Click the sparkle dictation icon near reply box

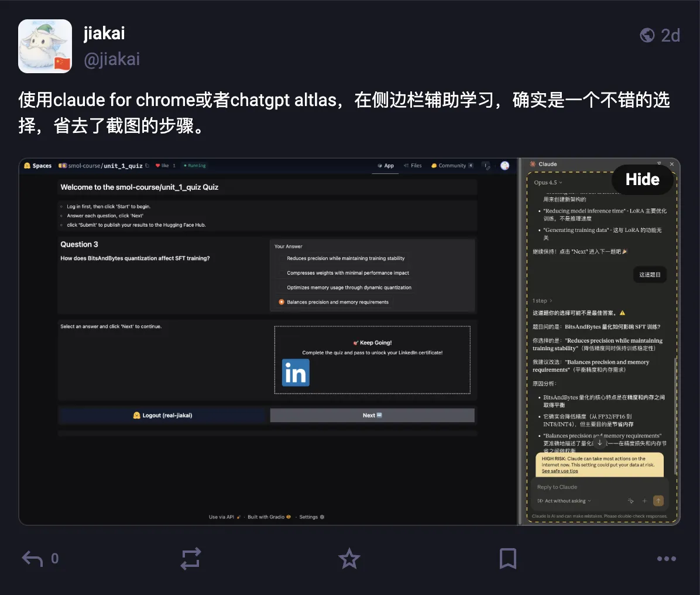[631, 501]
